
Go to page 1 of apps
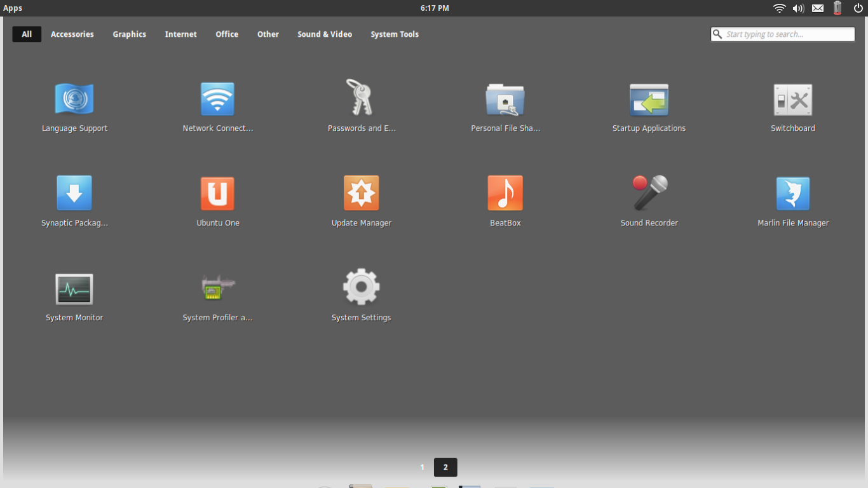pos(422,467)
